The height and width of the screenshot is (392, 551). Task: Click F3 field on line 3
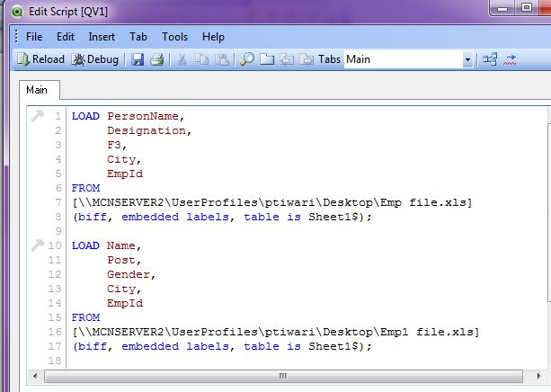(x=114, y=145)
